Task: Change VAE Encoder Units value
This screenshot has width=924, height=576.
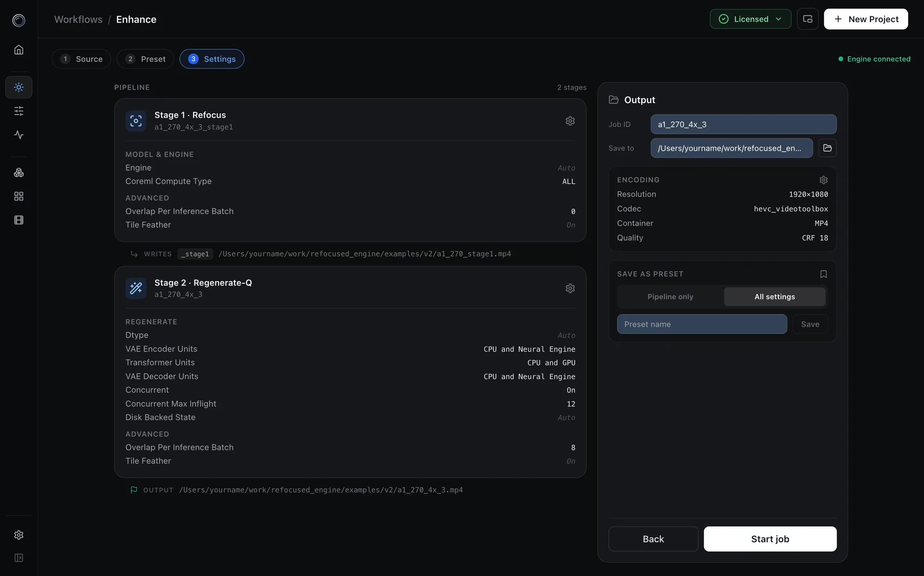Action: (x=529, y=349)
